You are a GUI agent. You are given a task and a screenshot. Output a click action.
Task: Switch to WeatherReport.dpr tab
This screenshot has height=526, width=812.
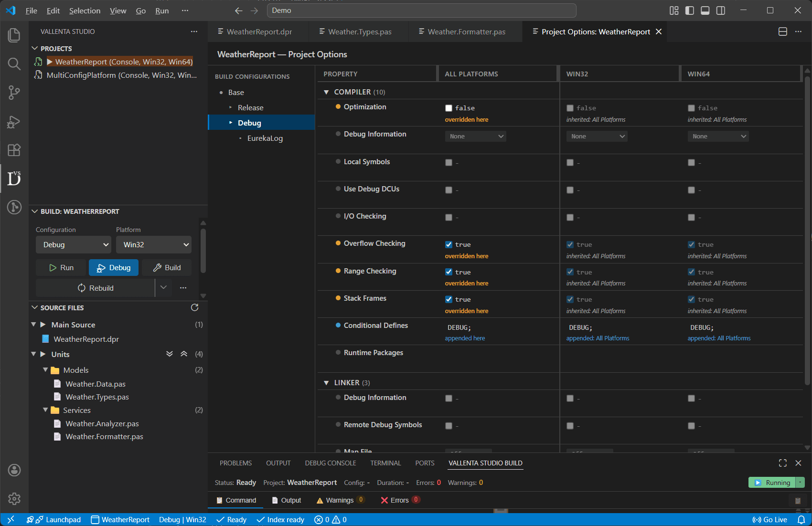click(258, 32)
